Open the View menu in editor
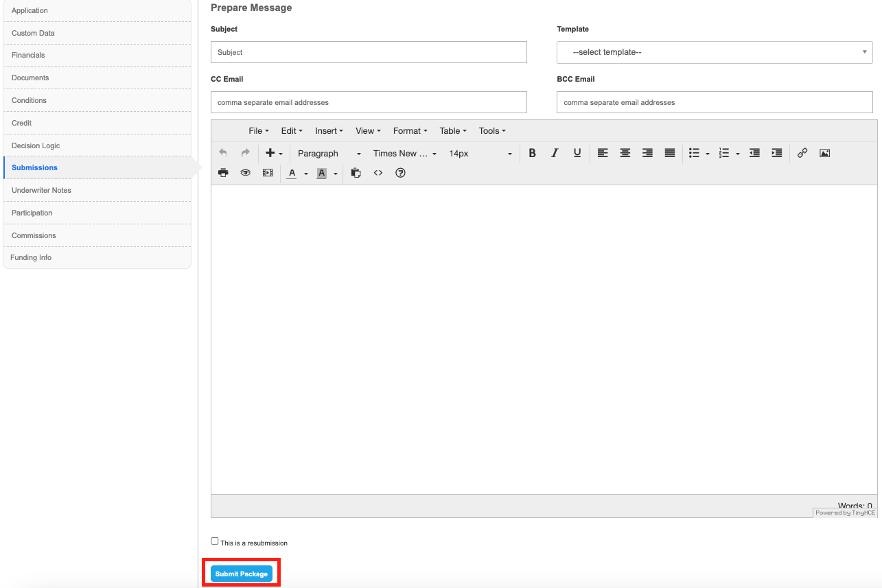Viewport: 882px width, 588px height. [368, 130]
